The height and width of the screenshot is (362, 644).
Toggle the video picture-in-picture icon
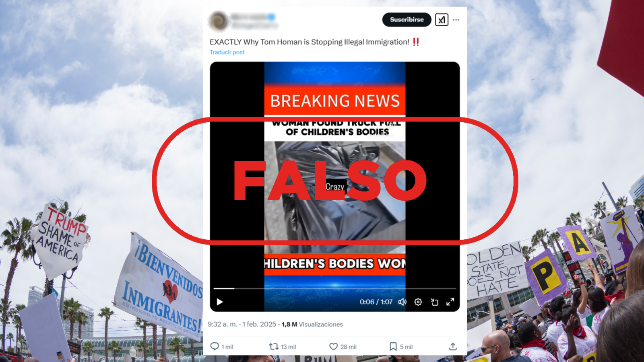coord(434,302)
